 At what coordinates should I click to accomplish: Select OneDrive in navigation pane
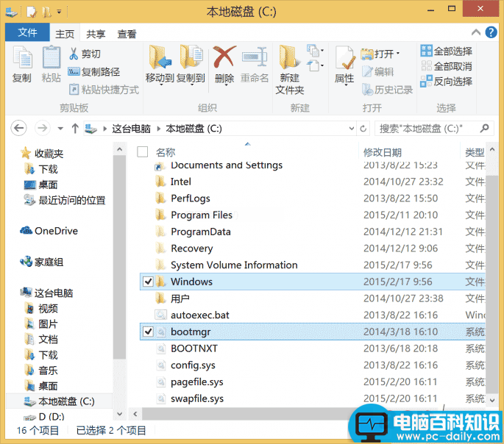49,231
